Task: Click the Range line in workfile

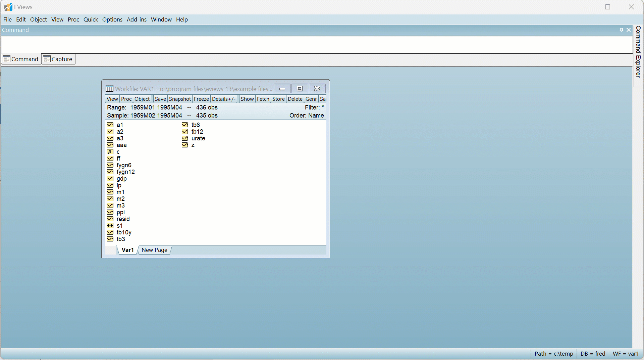Action: pyautogui.click(x=162, y=107)
